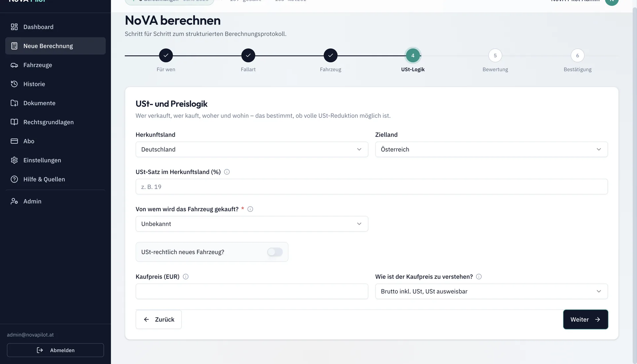Click the Dashboard grid icon
637x364 pixels.
(x=14, y=27)
